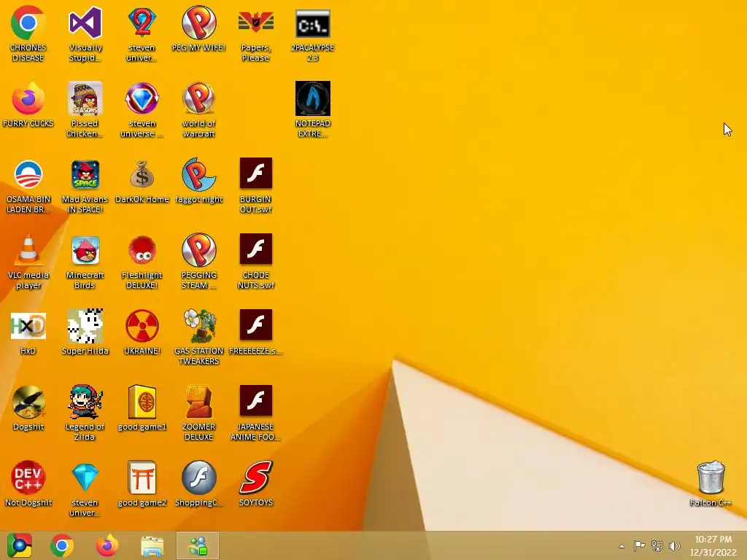Open the Visual Studio shortcut labeled Visually Stupid
747x560 pixels.
point(85,23)
